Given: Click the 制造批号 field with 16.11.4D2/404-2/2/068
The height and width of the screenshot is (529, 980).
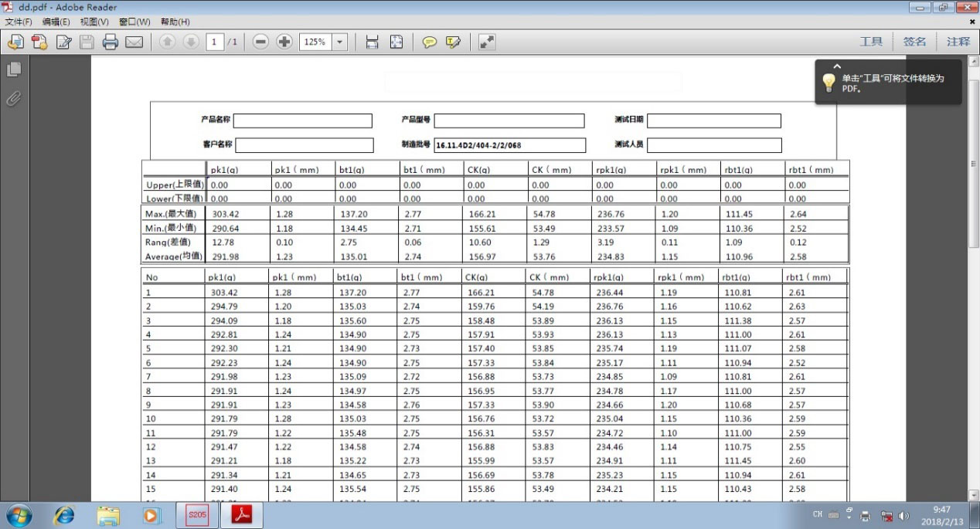Looking at the screenshot, I should click(510, 145).
